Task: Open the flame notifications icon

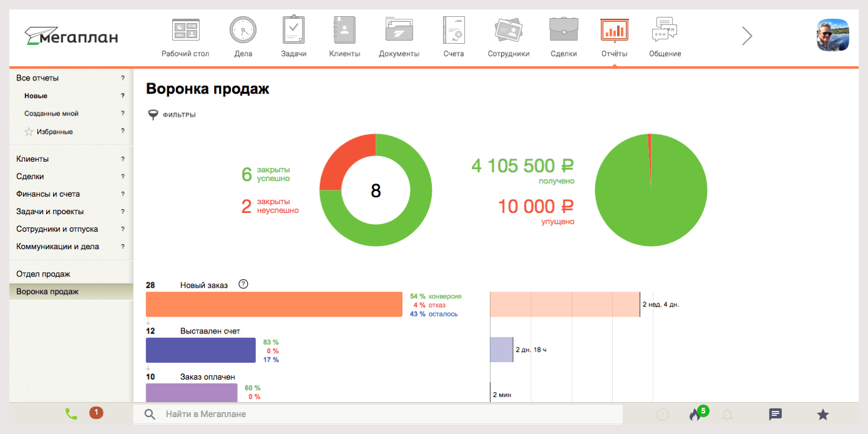Action: click(x=695, y=414)
